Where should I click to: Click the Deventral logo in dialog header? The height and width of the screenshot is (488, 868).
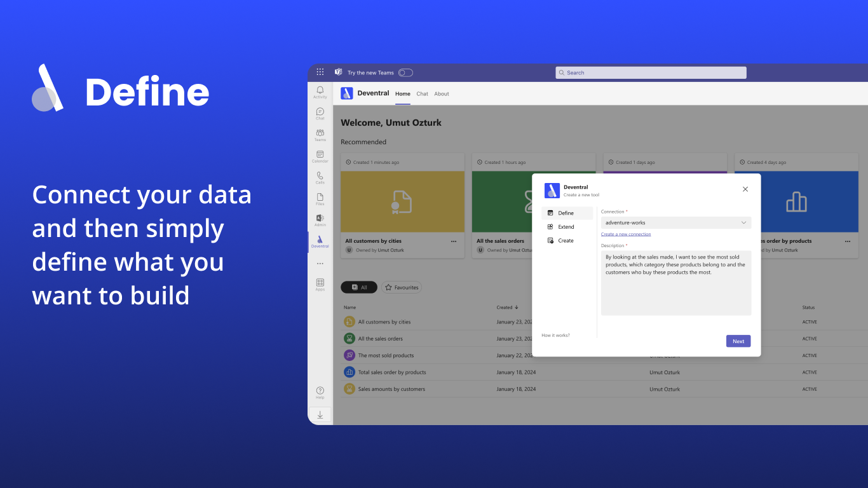point(552,191)
